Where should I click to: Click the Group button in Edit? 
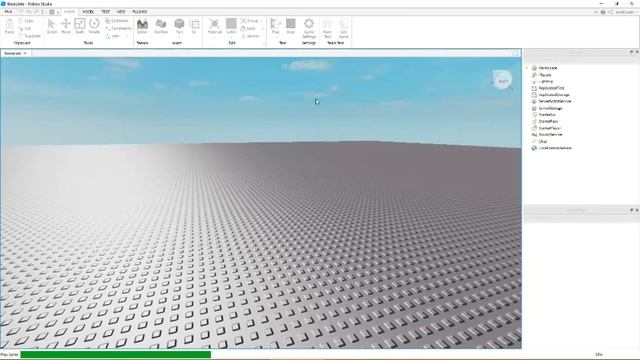[x=250, y=21]
